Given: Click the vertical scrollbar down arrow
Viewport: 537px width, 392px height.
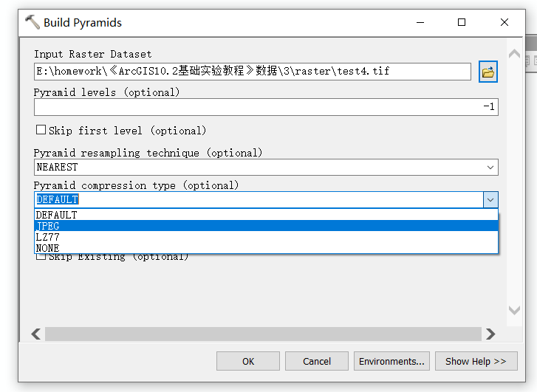Looking at the screenshot, I should (514, 311).
